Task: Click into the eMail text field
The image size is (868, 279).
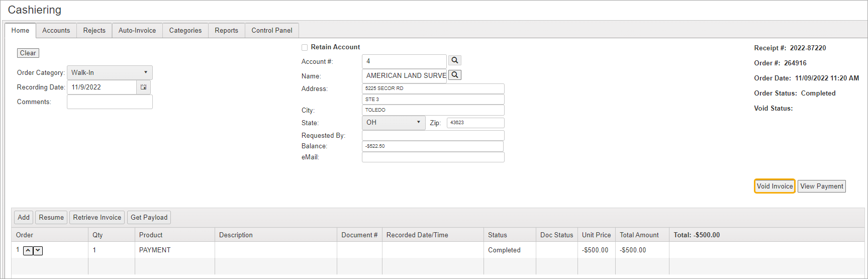Action: tap(432, 157)
